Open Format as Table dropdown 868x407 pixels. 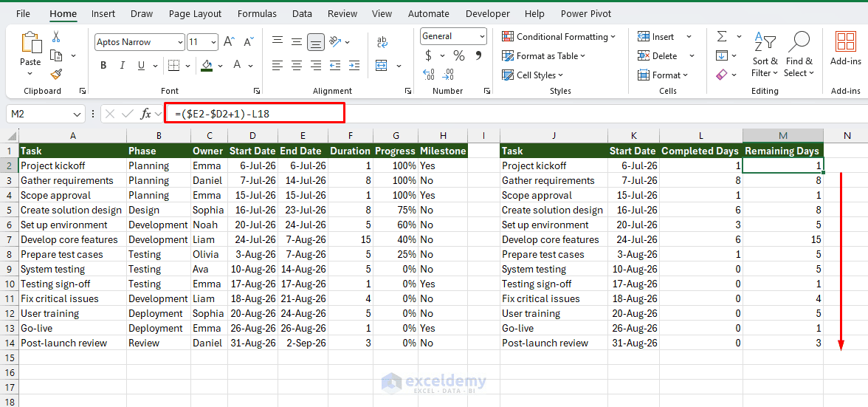[543, 55]
